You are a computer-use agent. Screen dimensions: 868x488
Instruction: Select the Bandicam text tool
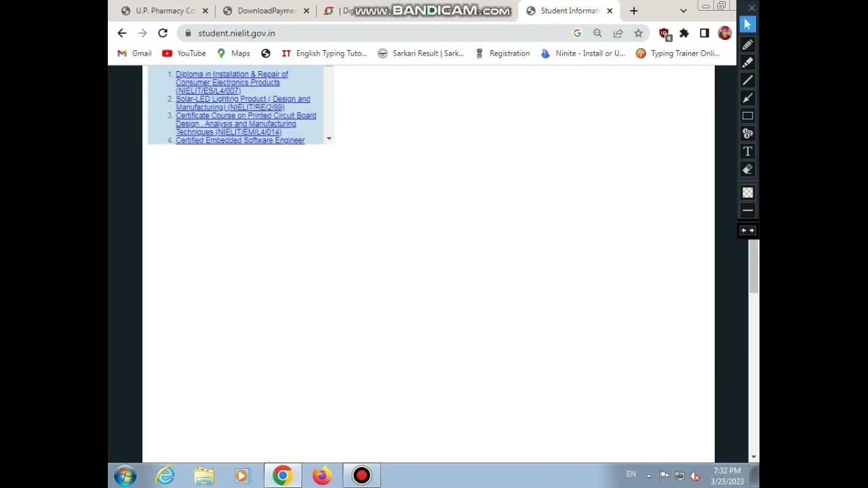tap(747, 151)
